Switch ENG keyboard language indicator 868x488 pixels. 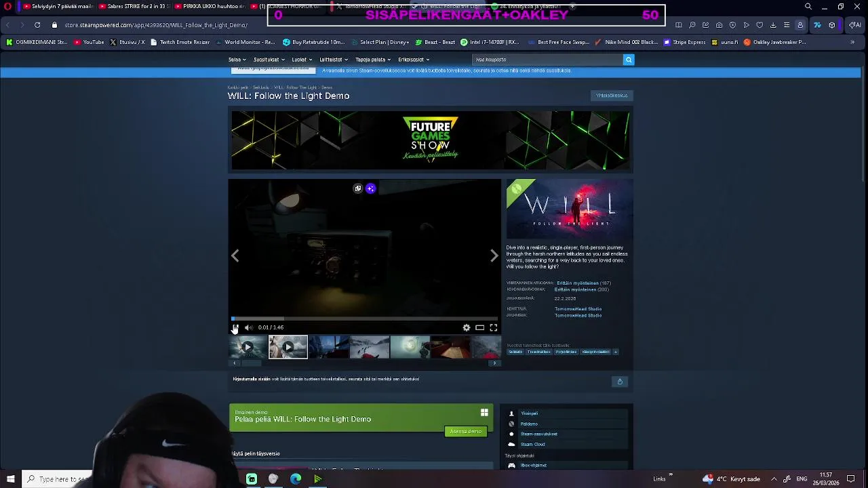(801, 479)
